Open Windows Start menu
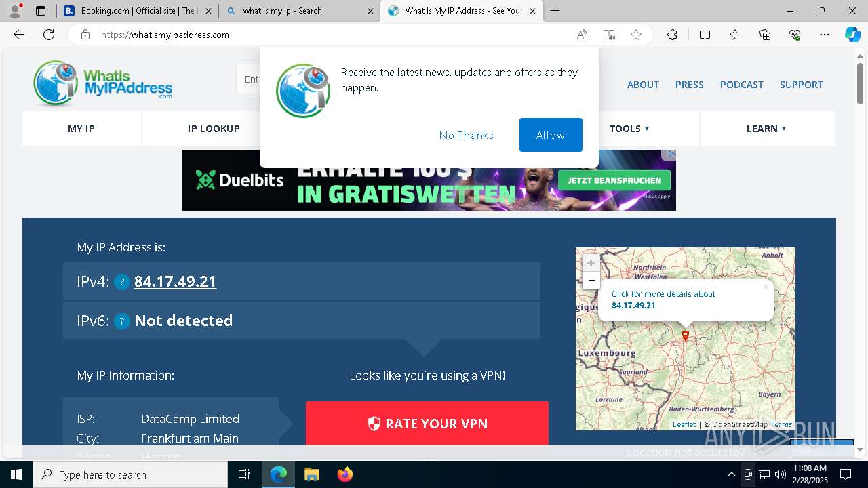The height and width of the screenshot is (488, 868). [16, 474]
